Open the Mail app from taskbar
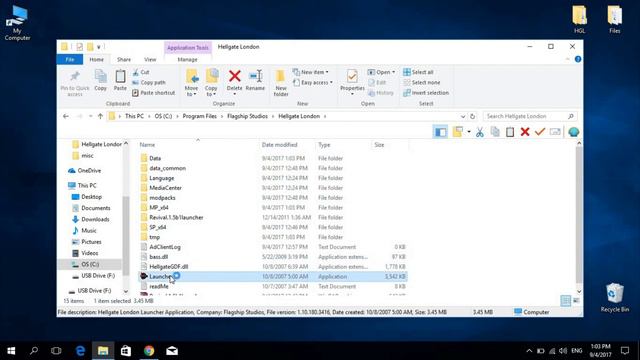Viewport: 640px width, 360px height. pos(172,351)
